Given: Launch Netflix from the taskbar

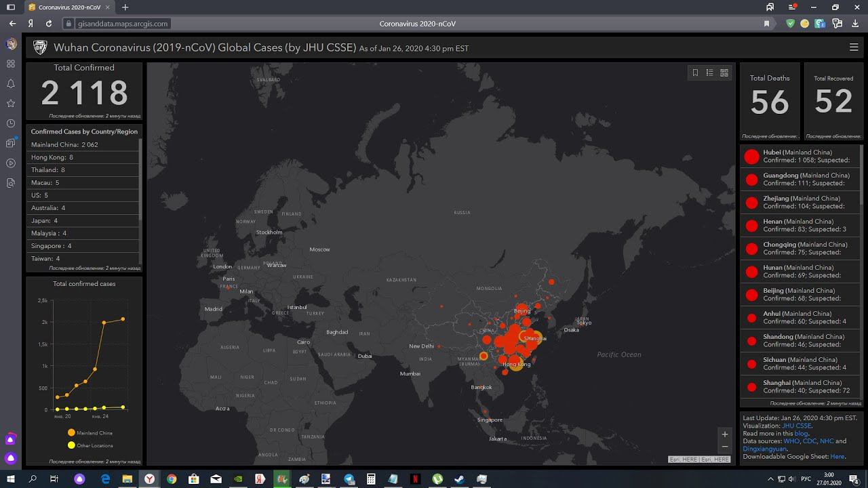Looking at the screenshot, I should click(415, 479).
